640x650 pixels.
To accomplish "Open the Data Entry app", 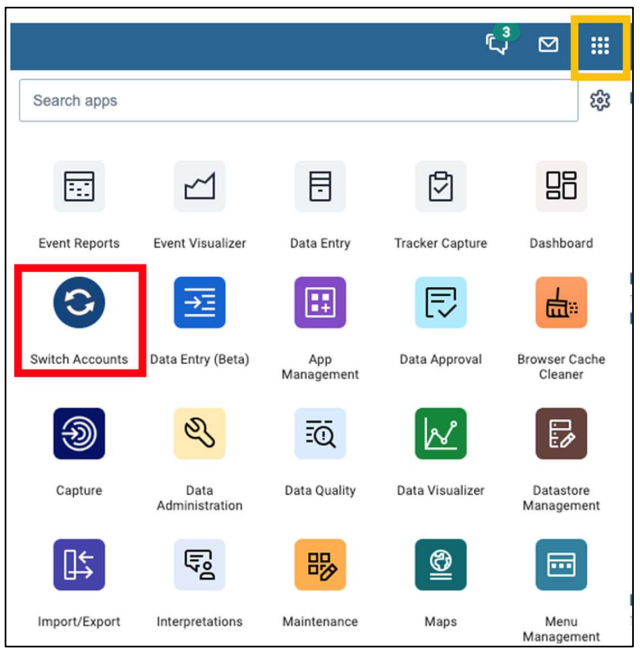I will (x=320, y=187).
